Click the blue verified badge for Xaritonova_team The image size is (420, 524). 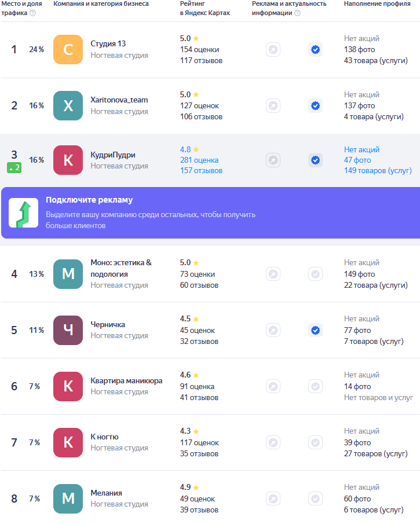[x=315, y=106]
